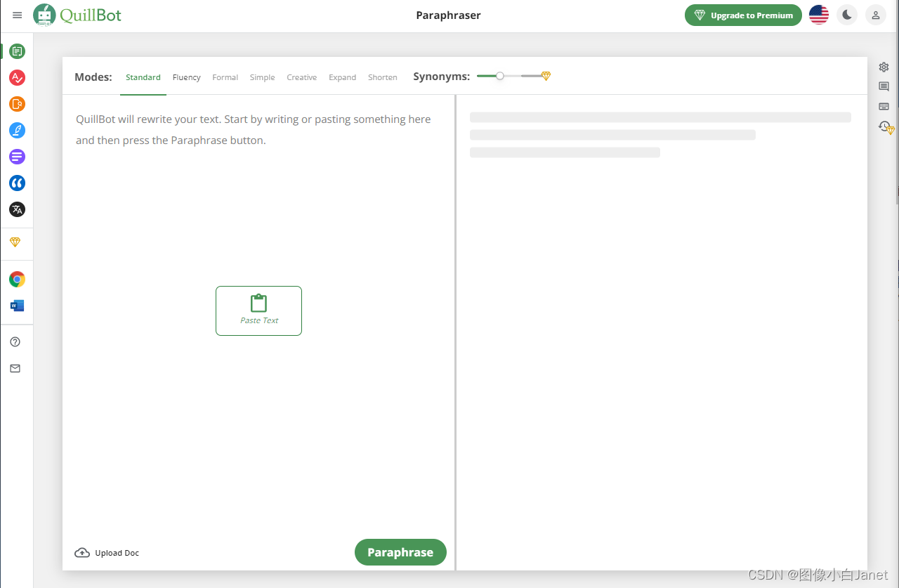This screenshot has height=588, width=899.
Task: Open the hamburger menu
Action: coord(18,15)
